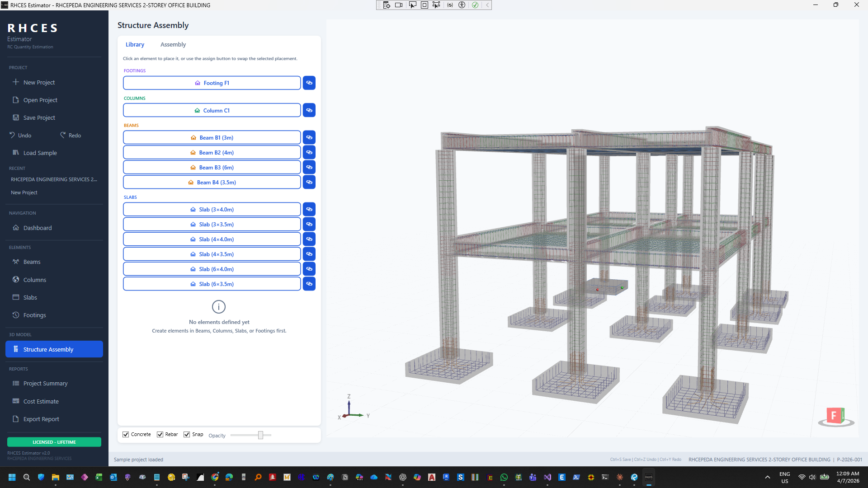Screen dimensions: 868x488
Task: Open the Footings element panel
Action: click(34, 314)
